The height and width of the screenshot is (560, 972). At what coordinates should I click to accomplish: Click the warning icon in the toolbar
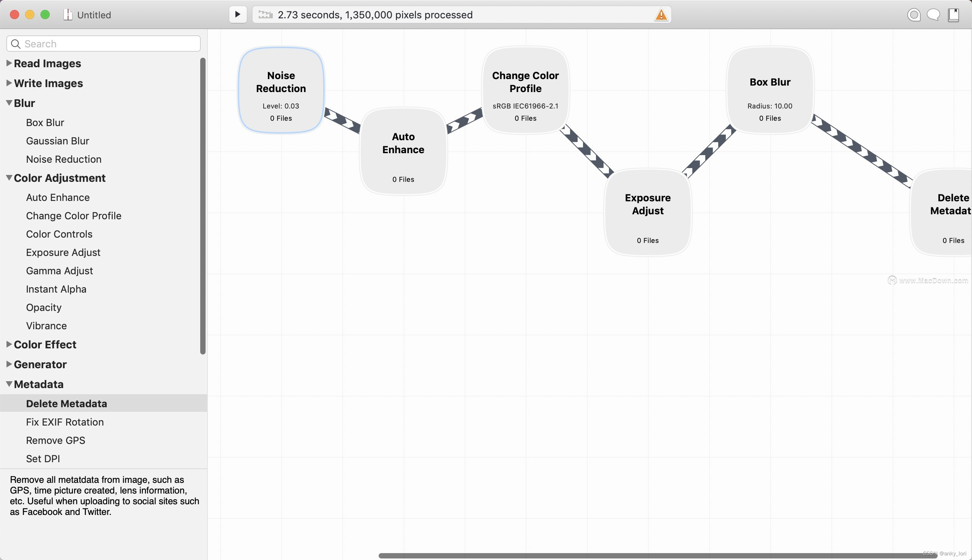click(x=662, y=14)
